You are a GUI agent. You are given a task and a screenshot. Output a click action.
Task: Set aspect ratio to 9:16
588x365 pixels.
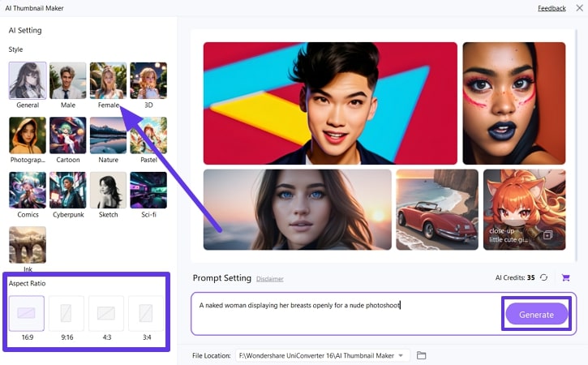click(67, 313)
